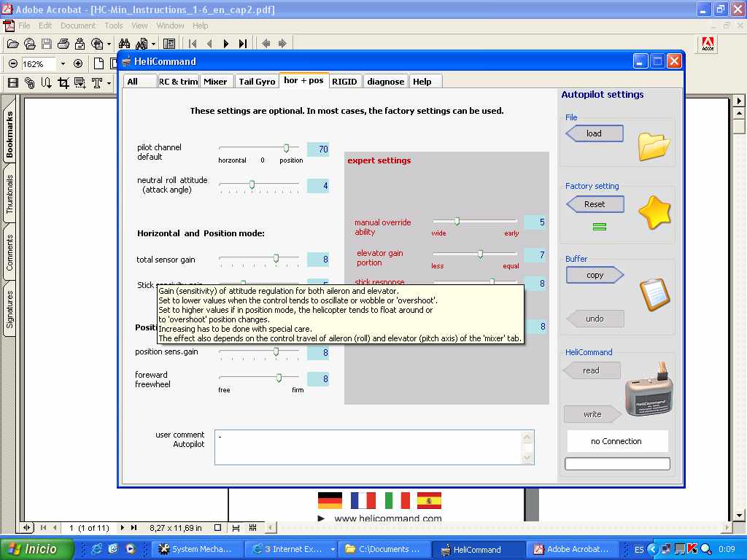This screenshot has width=747, height=560.
Task: Switch to the Tail Gyro tab
Action: (257, 82)
